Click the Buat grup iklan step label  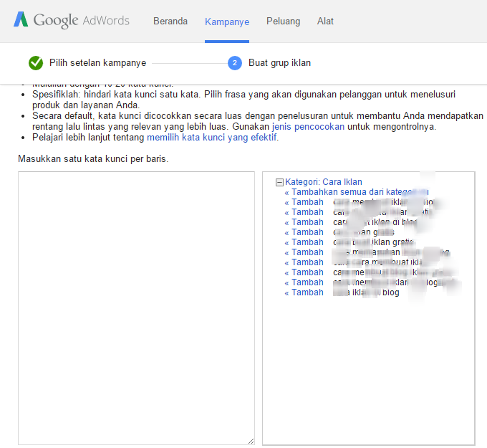(x=279, y=63)
